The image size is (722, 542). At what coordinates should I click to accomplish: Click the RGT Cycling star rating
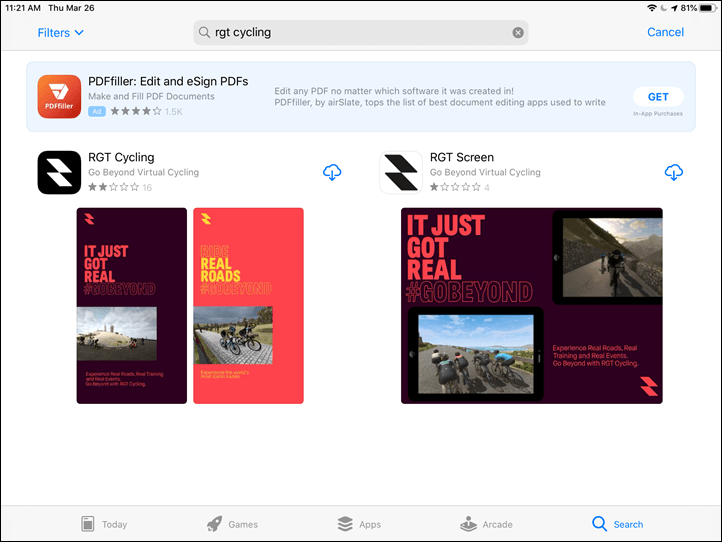tap(120, 187)
